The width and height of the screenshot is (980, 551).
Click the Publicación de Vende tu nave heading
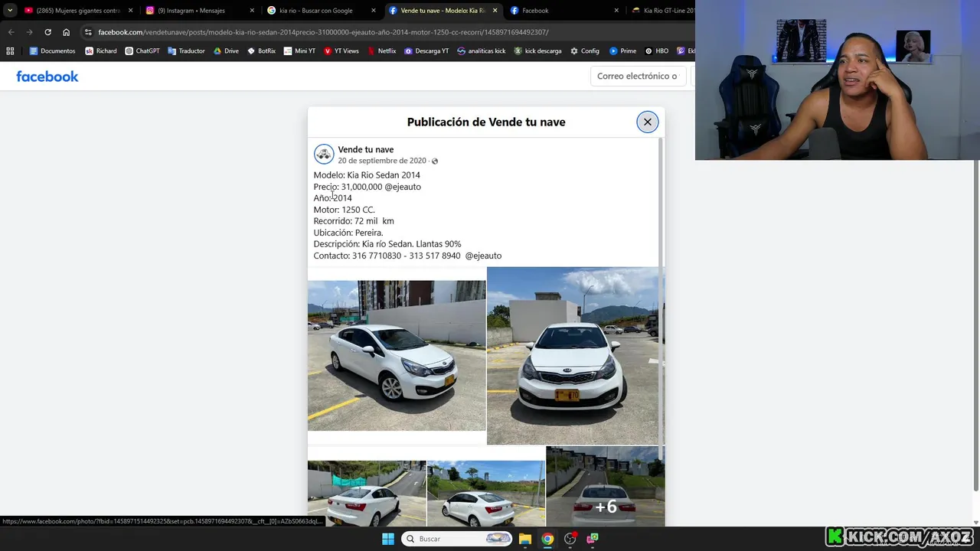pyautogui.click(x=486, y=122)
